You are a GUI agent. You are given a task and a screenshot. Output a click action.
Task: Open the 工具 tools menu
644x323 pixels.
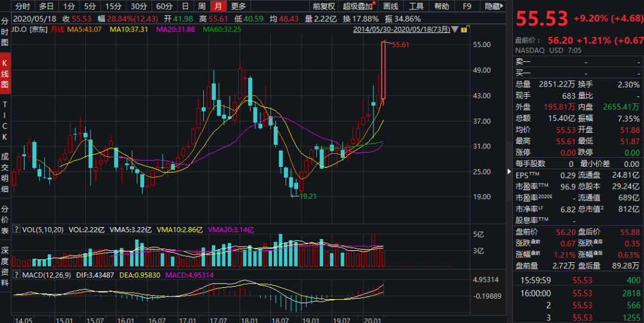click(x=416, y=7)
